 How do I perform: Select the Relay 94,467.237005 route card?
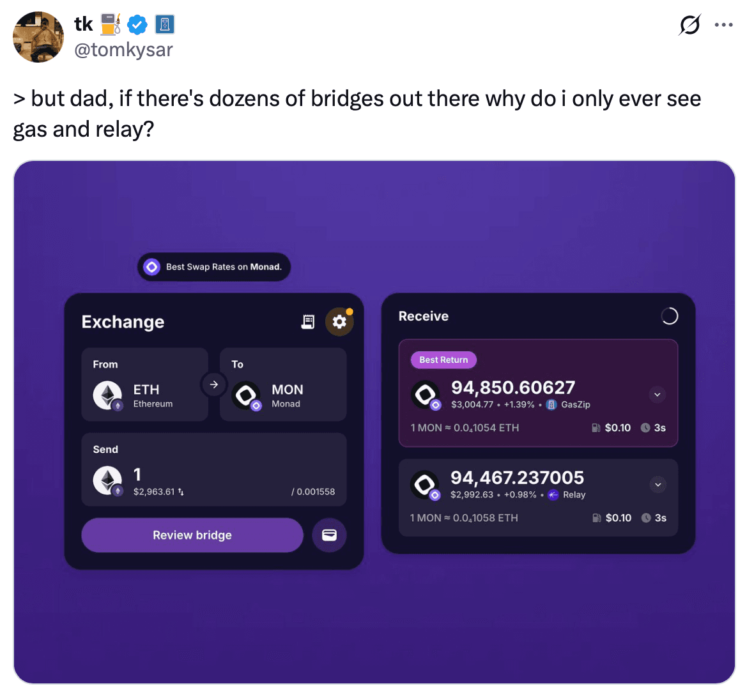pos(537,498)
